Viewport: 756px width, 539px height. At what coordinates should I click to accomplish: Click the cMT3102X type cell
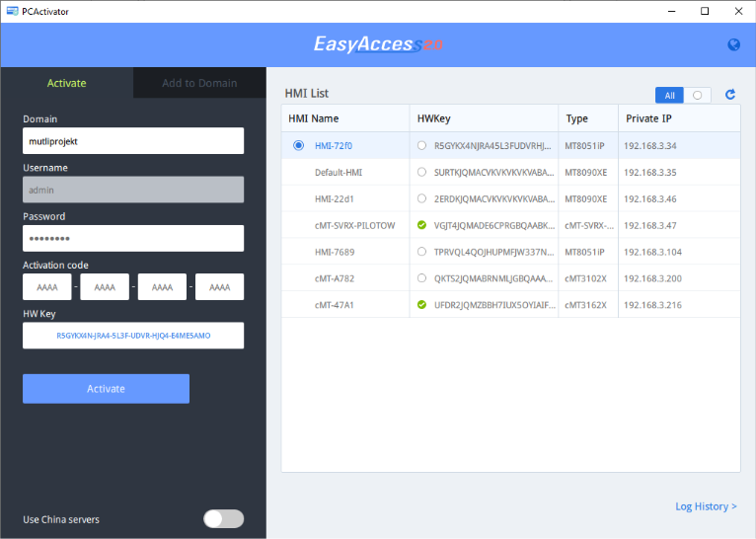(586, 278)
